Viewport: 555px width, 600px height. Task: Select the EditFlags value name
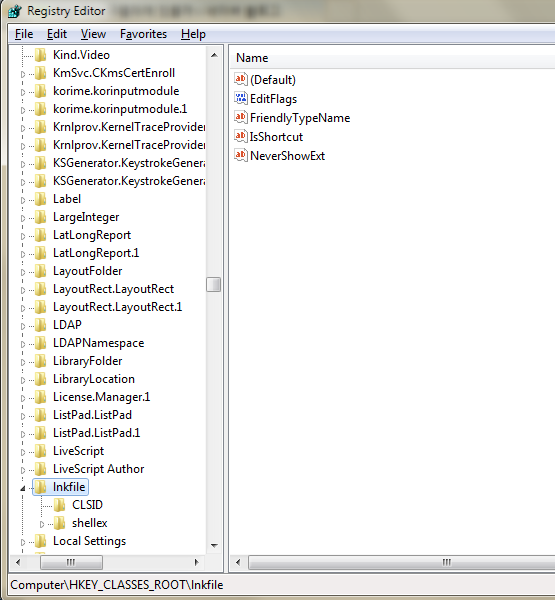coord(273,99)
